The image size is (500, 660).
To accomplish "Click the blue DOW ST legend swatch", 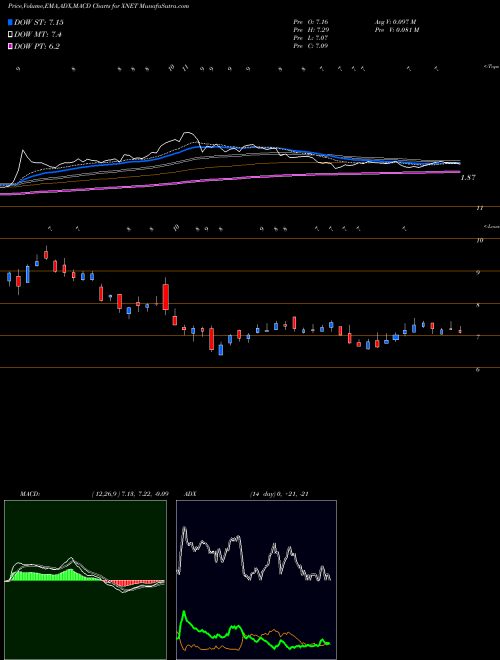I will coord(10,22).
